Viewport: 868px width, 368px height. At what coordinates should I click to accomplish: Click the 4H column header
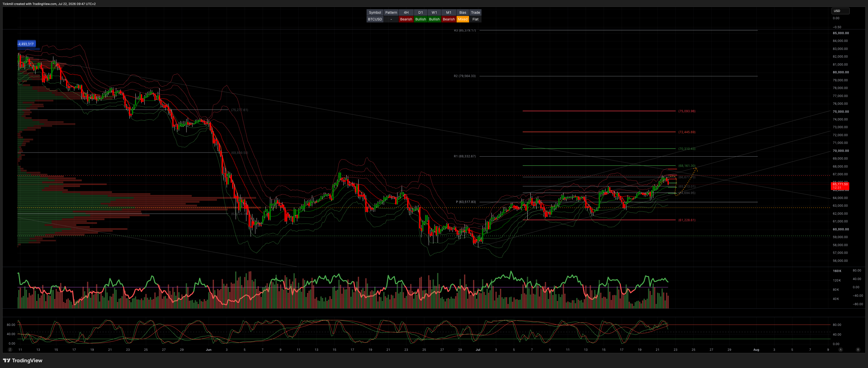(406, 12)
